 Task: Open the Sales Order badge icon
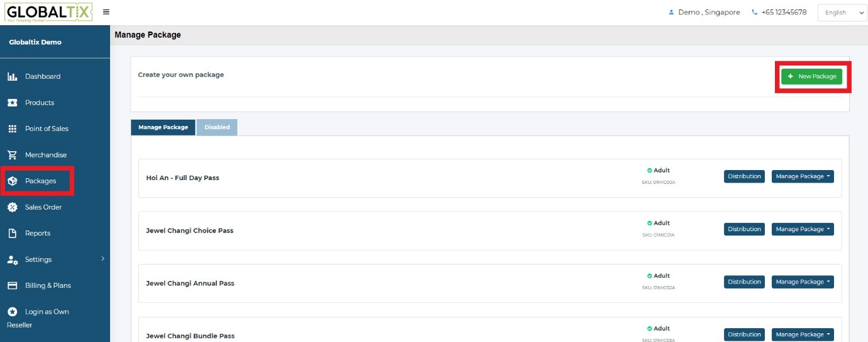12,207
